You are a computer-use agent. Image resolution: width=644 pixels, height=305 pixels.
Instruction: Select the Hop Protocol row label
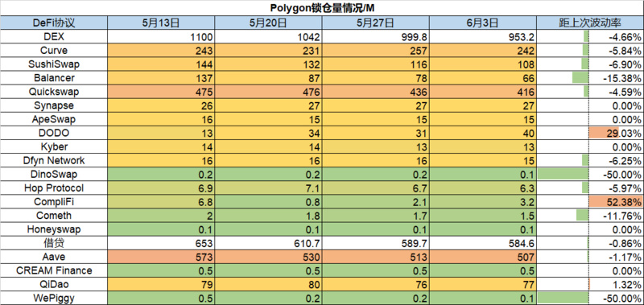point(54,188)
